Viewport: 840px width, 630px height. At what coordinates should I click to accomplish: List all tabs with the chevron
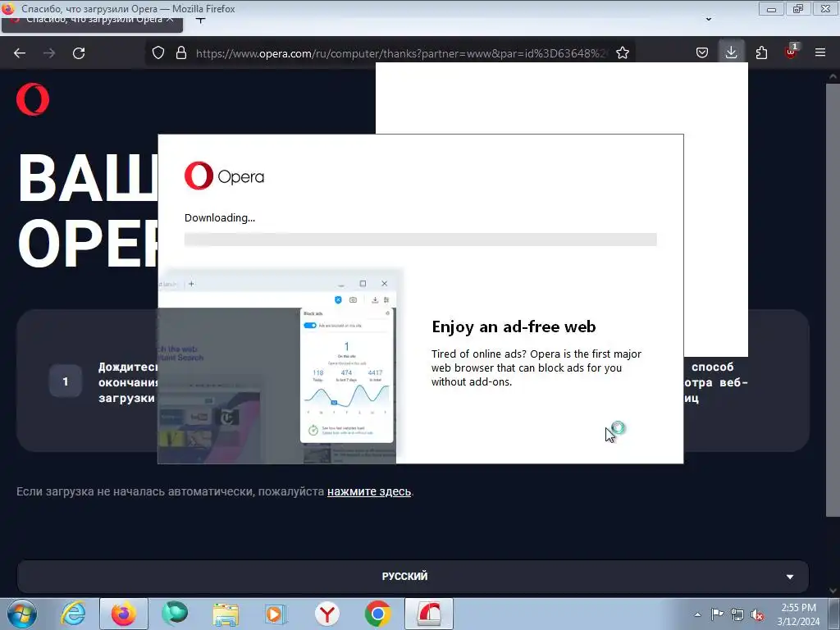click(x=708, y=20)
